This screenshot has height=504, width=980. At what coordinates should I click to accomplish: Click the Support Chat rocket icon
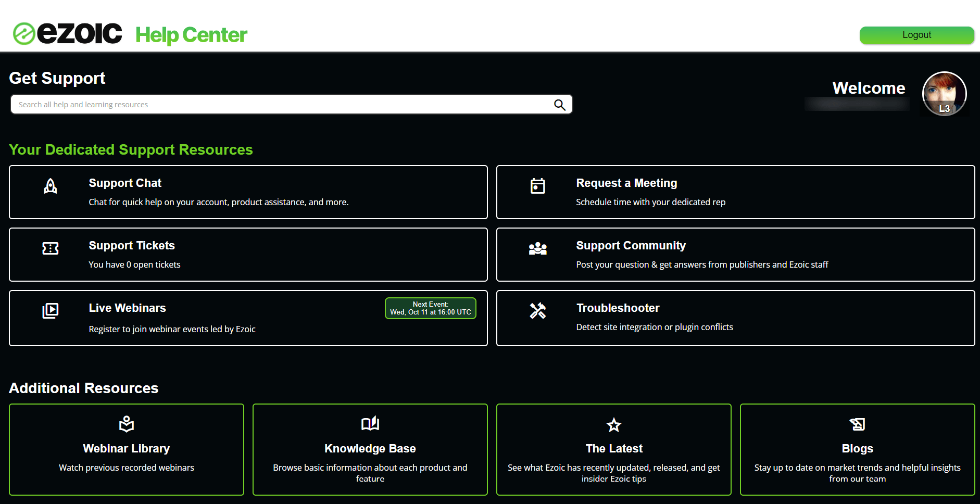(x=51, y=186)
